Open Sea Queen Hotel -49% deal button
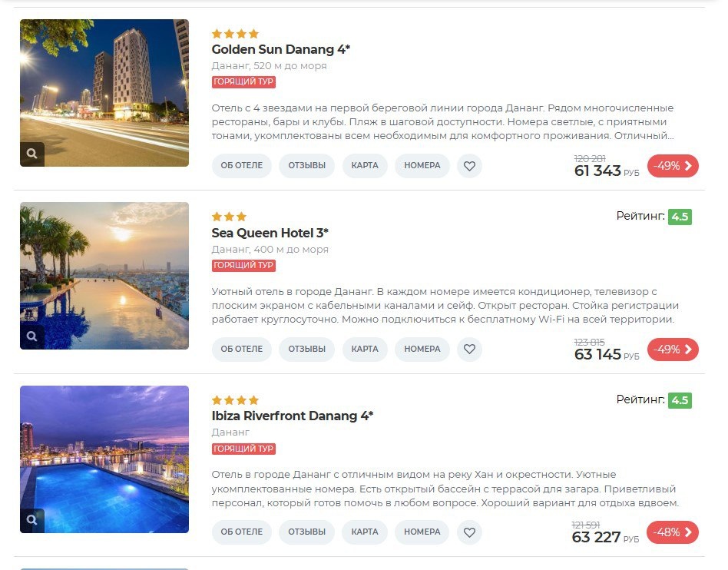Viewport: 728px width, 570px height. (673, 350)
